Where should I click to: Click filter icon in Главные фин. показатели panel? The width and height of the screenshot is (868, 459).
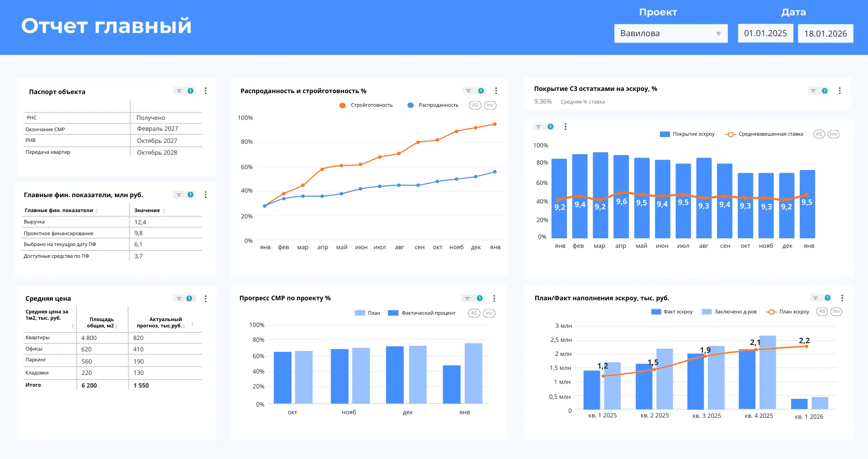click(x=179, y=195)
